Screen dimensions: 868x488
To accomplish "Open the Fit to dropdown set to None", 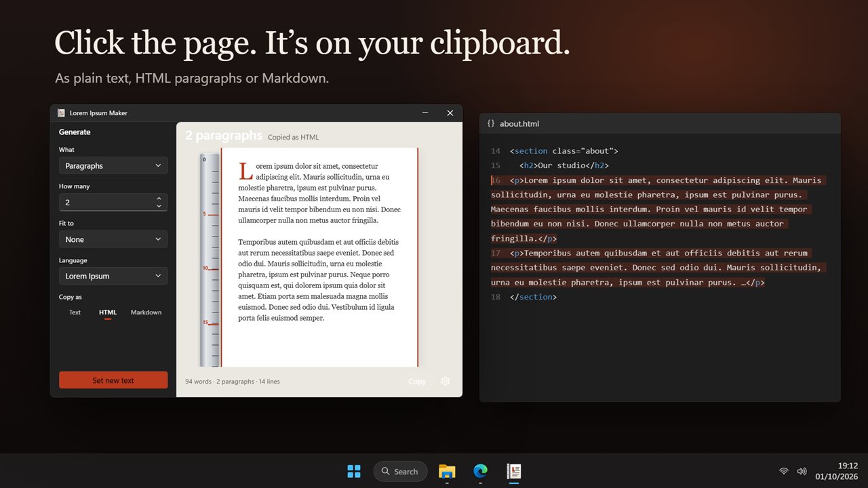I will [x=113, y=239].
